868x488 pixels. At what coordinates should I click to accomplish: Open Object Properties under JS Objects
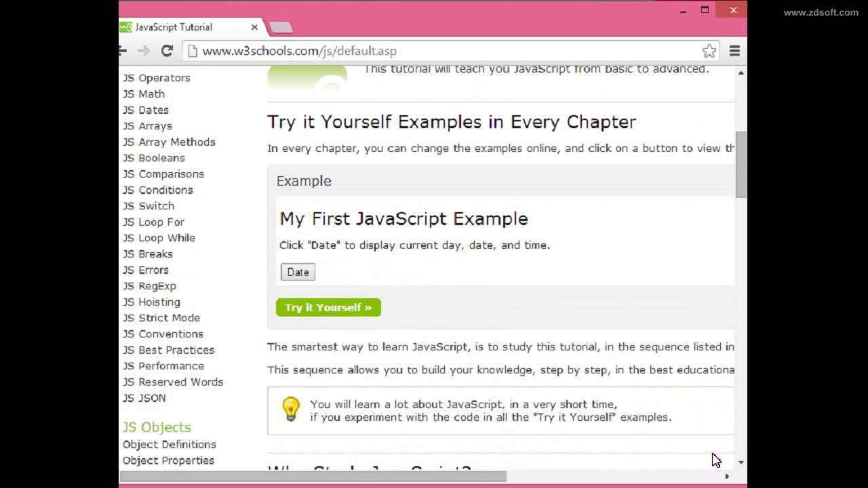pyautogui.click(x=168, y=461)
